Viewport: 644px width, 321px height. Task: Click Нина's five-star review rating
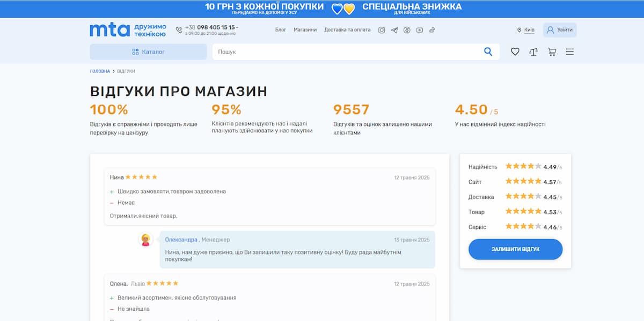point(141,177)
